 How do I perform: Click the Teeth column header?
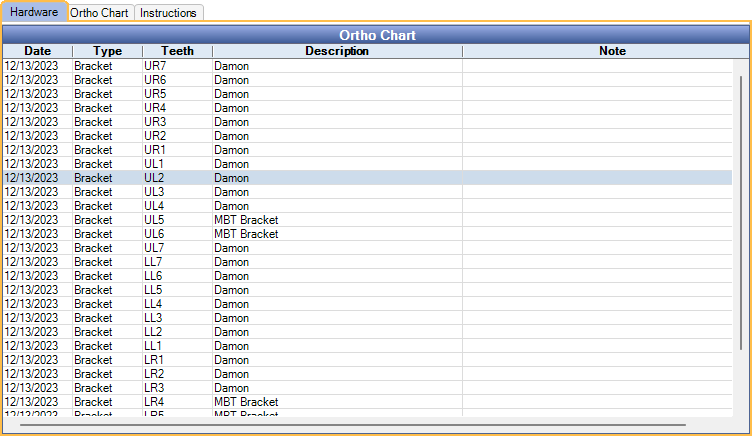(x=177, y=51)
